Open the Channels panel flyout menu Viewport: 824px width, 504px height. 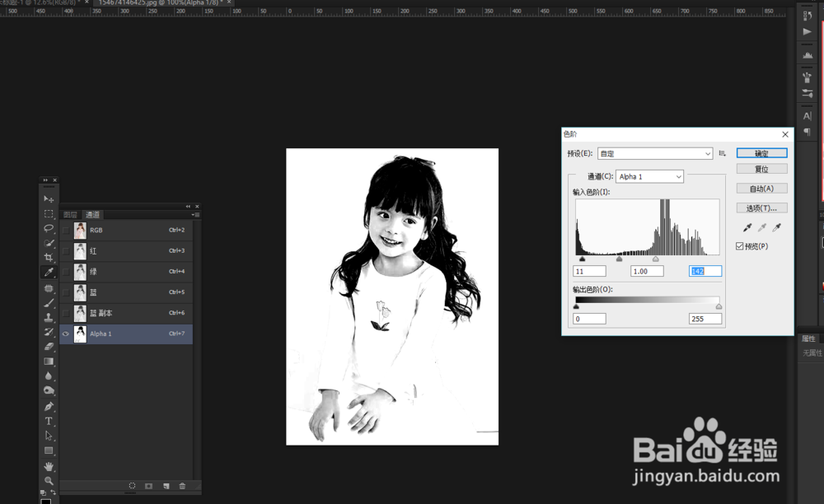click(x=195, y=215)
